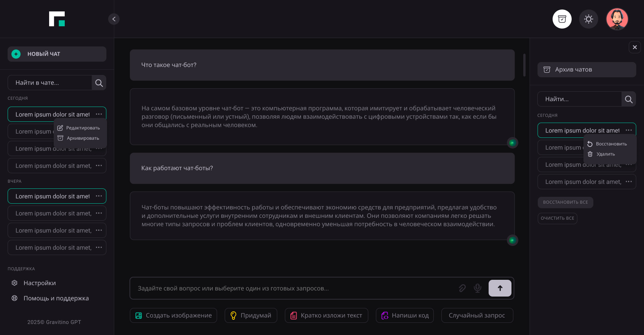Close the archive panel with X
The height and width of the screenshot is (335, 644).
634,47
